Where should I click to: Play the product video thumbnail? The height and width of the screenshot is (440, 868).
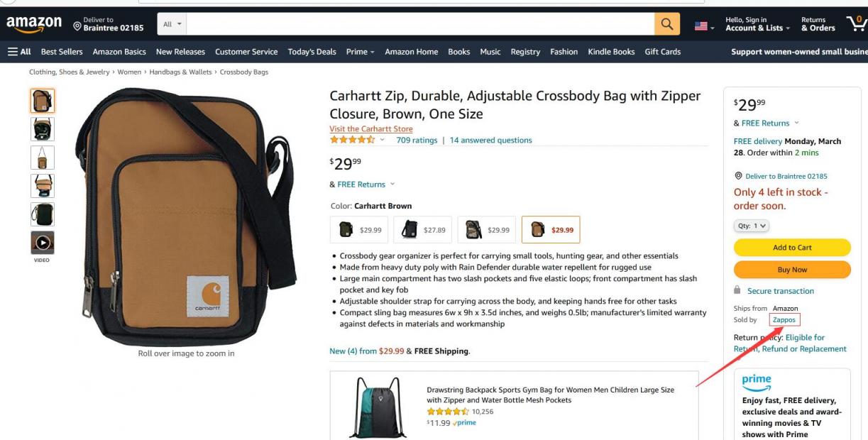(x=43, y=243)
